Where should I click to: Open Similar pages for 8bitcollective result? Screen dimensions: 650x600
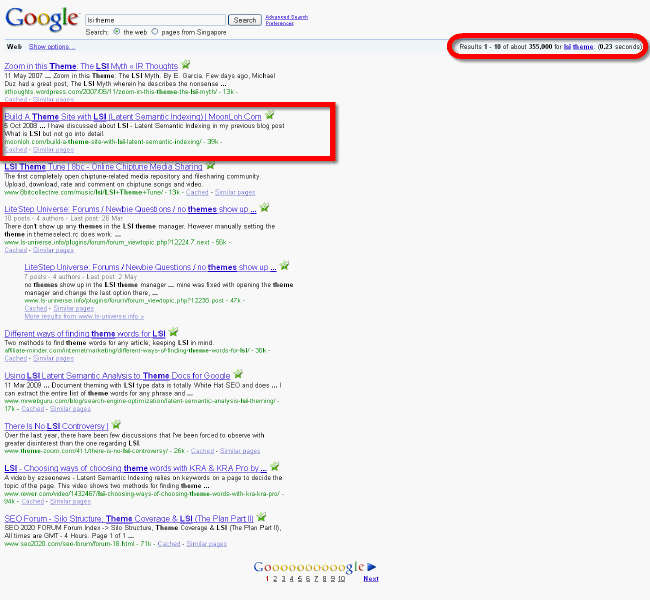coord(235,192)
